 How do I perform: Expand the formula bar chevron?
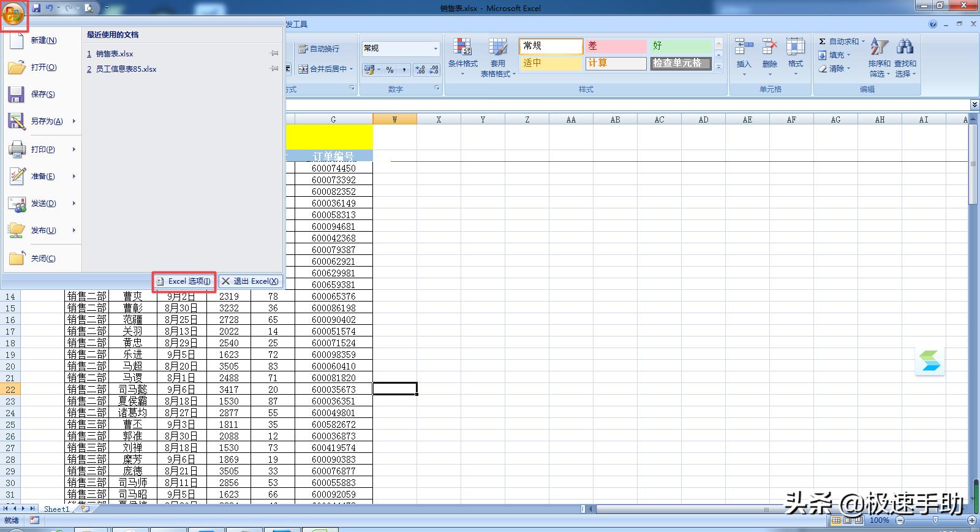[974, 105]
